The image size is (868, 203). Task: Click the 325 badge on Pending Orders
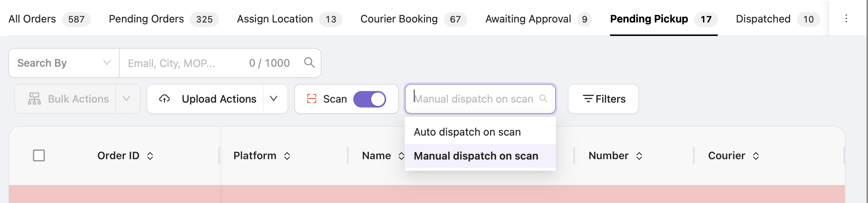click(x=204, y=19)
